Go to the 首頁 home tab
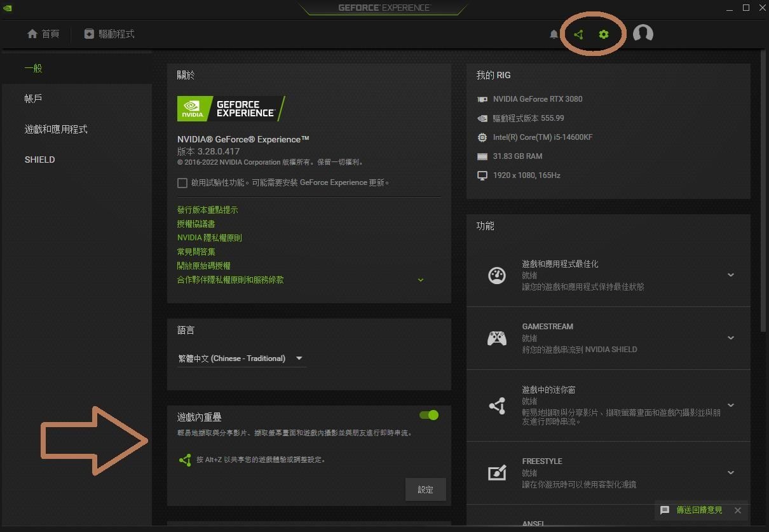 pos(43,34)
